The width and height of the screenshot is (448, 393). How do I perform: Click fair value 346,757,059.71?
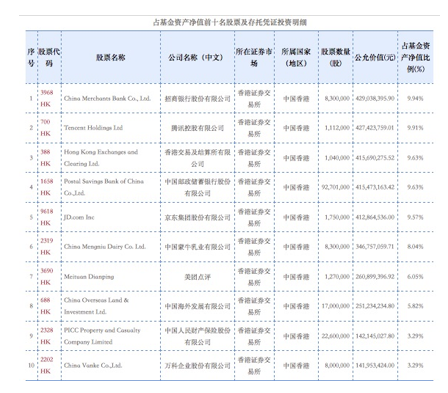pos(375,246)
